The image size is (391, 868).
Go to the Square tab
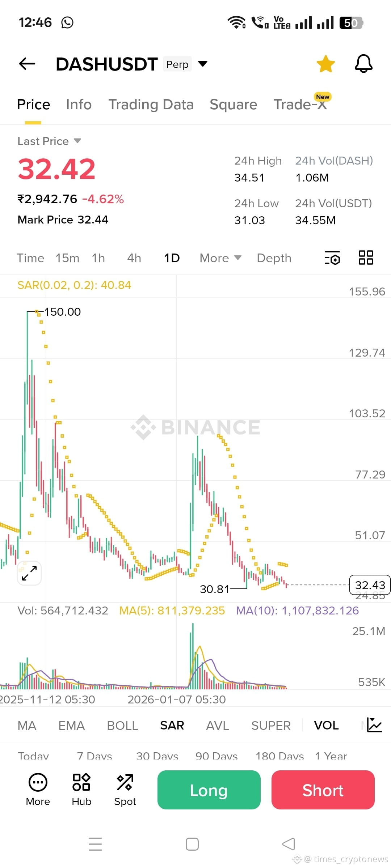pyautogui.click(x=234, y=105)
